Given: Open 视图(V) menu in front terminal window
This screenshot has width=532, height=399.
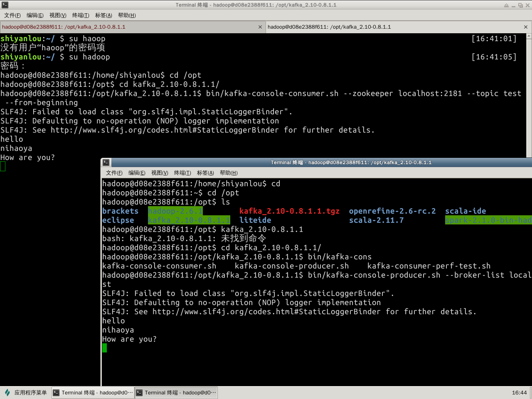Looking at the screenshot, I should [x=160, y=173].
